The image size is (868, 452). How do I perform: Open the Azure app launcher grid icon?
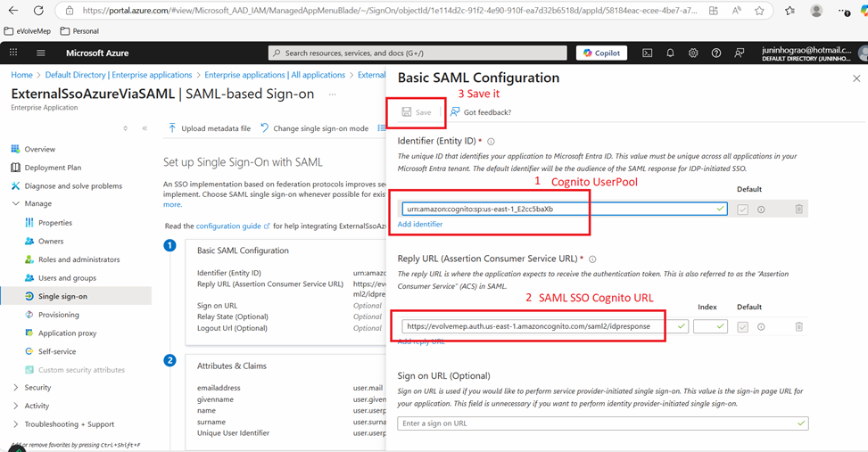(x=13, y=53)
